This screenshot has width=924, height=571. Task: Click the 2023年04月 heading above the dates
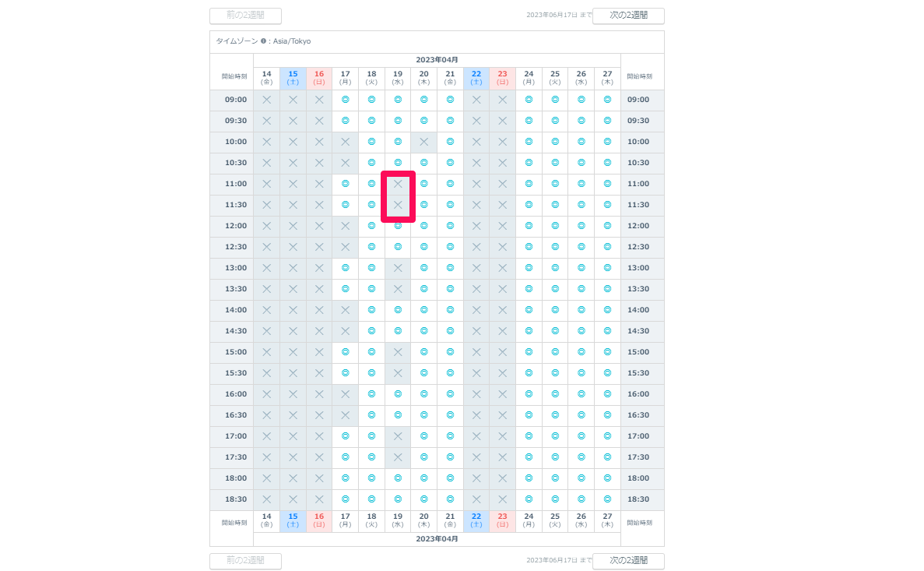[x=437, y=60]
